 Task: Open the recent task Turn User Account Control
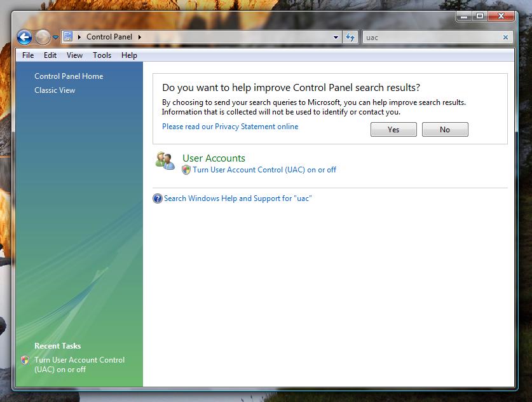(79, 364)
